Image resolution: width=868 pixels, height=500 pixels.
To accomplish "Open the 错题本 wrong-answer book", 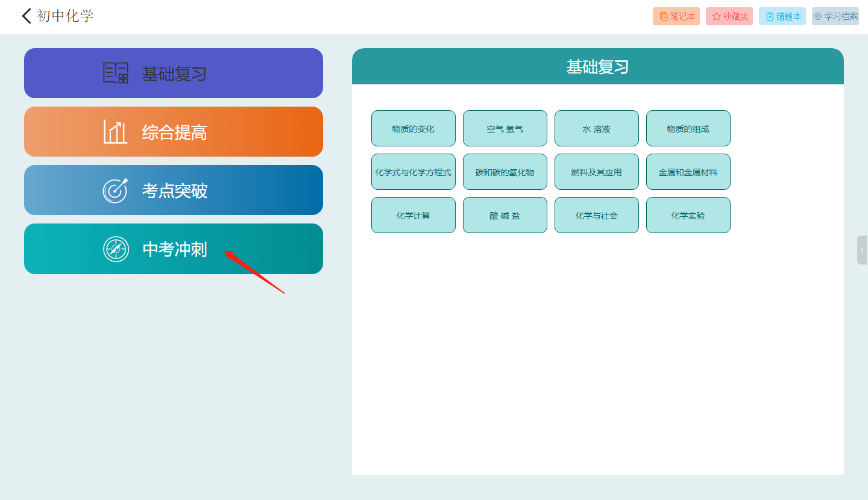I will pos(782,16).
